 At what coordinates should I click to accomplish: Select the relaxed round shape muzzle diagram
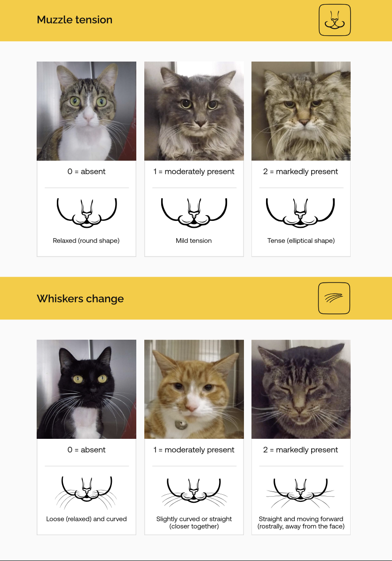click(86, 213)
